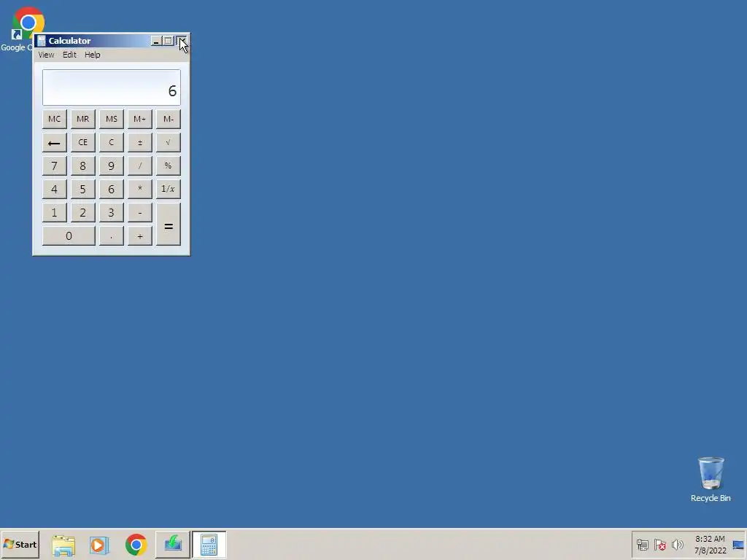Click the backspace arrow key
The width and height of the screenshot is (747, 560).
pos(54,142)
